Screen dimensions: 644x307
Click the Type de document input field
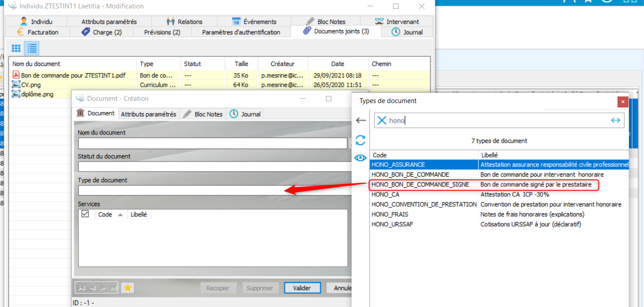212,190
